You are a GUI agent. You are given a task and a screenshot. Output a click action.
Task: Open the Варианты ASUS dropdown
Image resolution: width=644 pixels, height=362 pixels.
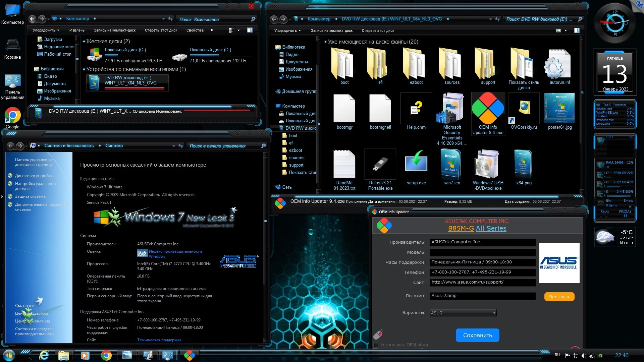pyautogui.click(x=463, y=313)
